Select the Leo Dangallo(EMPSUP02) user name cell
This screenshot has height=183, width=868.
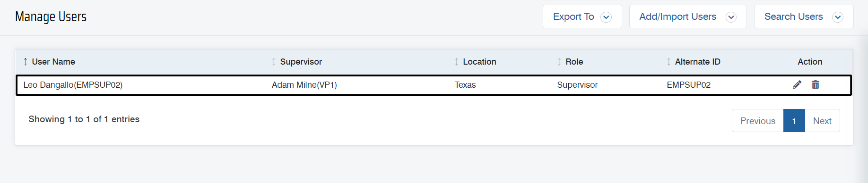(73, 85)
